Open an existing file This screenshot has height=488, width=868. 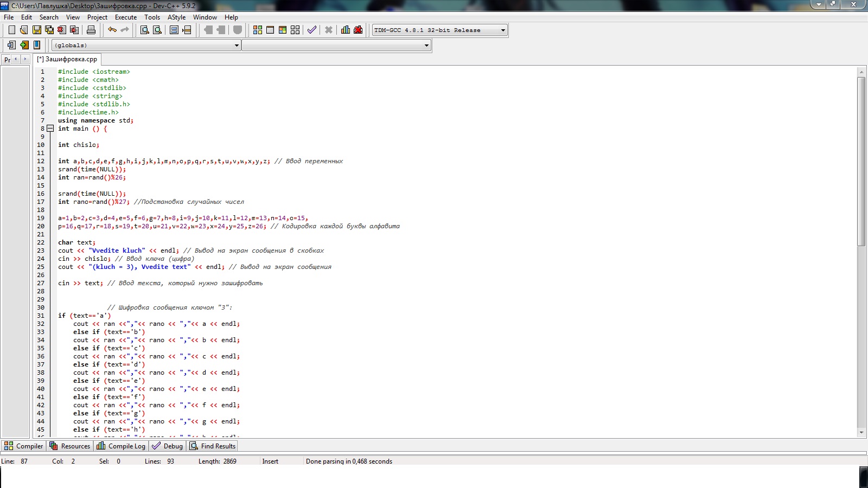[24, 30]
